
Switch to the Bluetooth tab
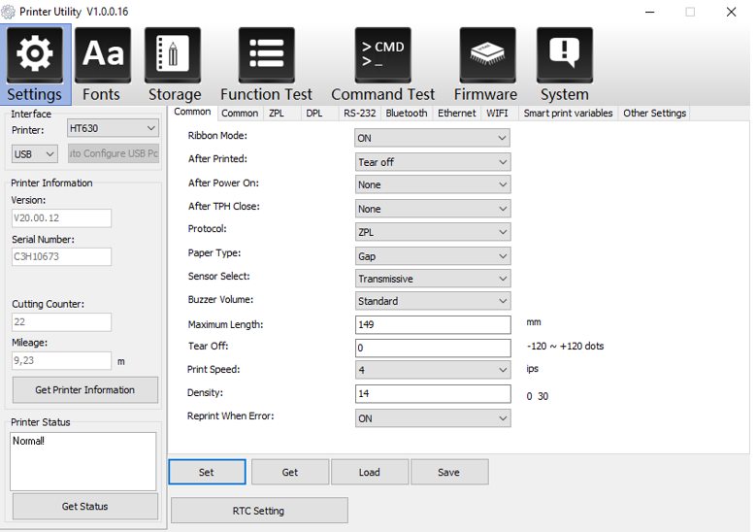[406, 114]
